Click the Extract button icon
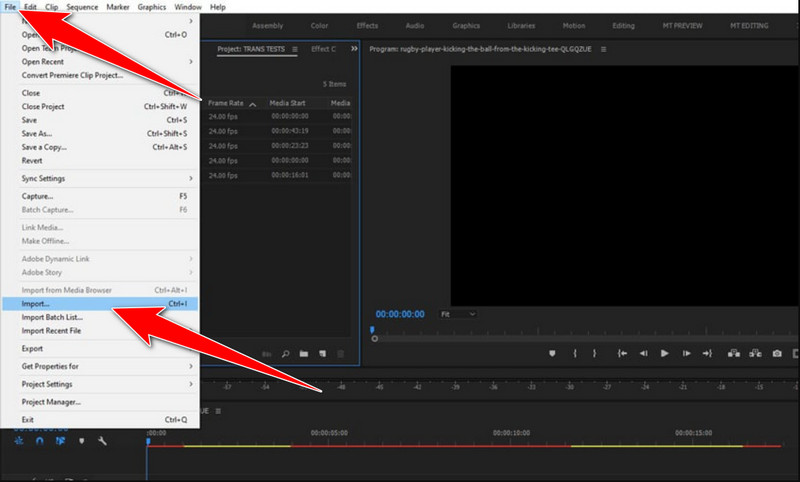 (755, 353)
